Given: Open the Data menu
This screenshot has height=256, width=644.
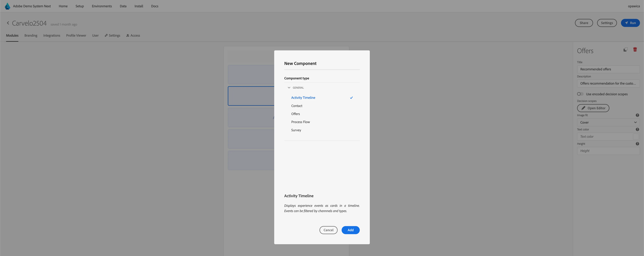Looking at the screenshot, I should 123,6.
